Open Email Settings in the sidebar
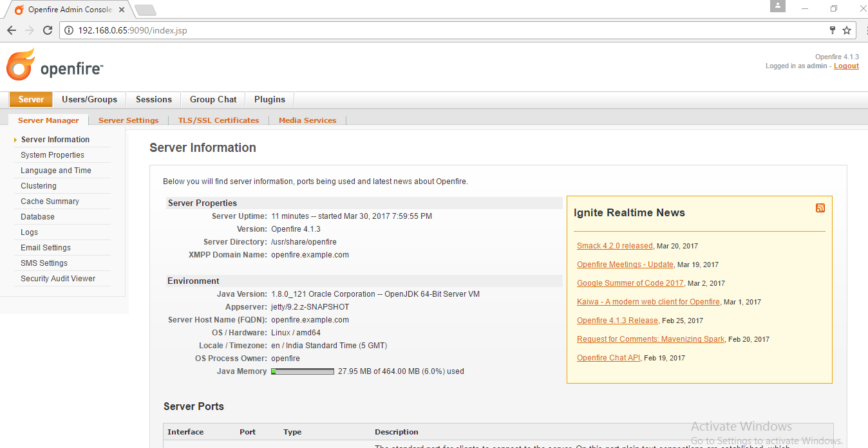This screenshot has height=448, width=868. click(46, 248)
